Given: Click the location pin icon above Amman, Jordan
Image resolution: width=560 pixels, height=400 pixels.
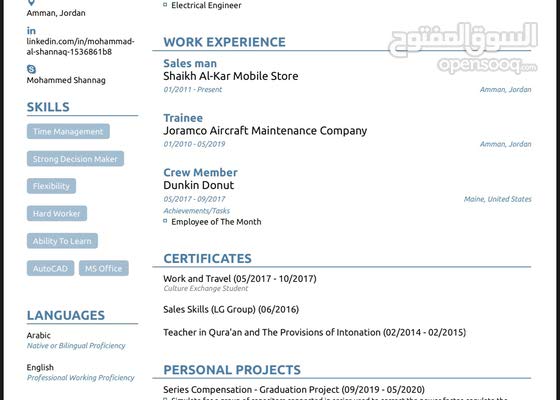Looking at the screenshot, I should coord(31,3).
